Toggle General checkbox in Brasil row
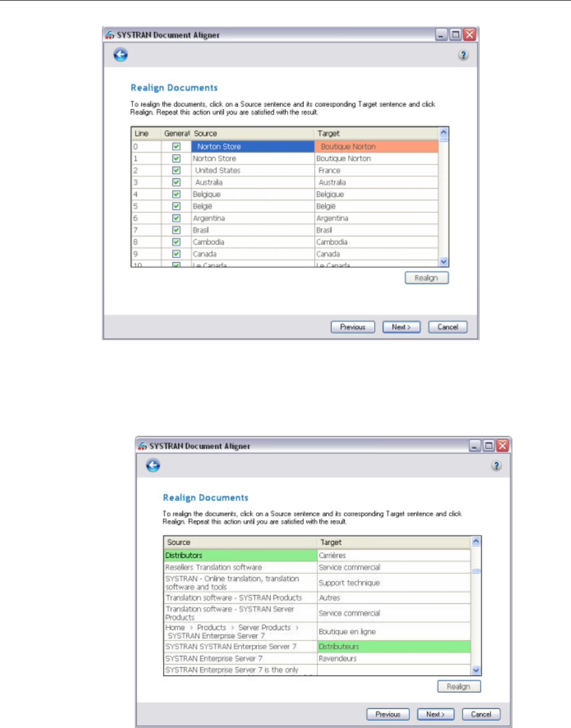Screen dimensions: 571x728 click(x=176, y=230)
